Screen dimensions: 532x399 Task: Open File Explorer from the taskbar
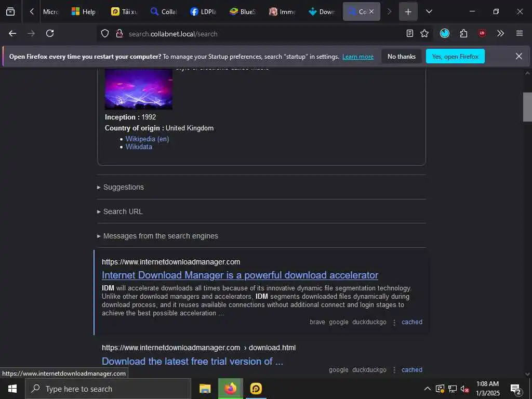[x=205, y=389]
